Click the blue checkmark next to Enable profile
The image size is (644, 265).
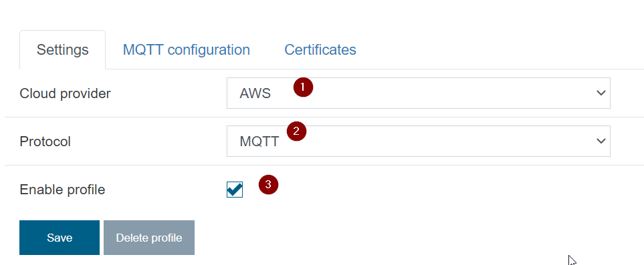coord(235,189)
